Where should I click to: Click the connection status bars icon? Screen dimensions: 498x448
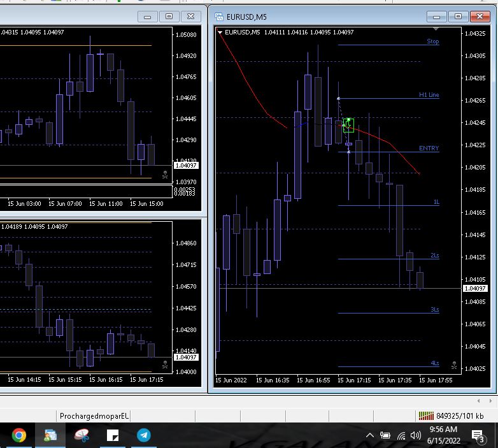[426, 415]
